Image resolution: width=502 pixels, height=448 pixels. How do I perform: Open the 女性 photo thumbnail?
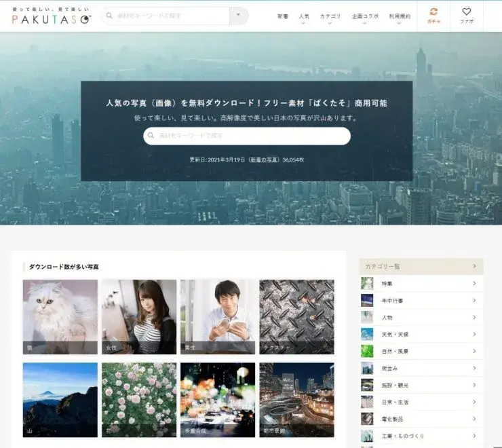coord(139,317)
